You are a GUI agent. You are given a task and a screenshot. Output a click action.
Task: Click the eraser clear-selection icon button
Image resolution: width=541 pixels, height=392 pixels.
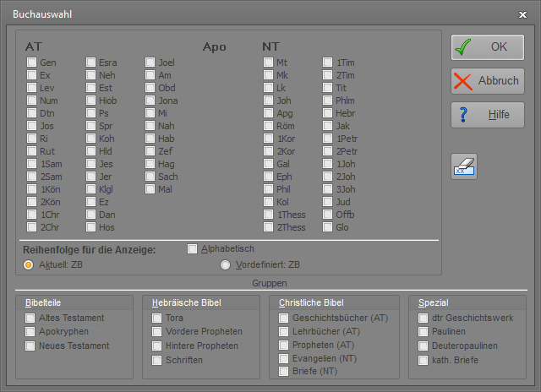coord(464,166)
